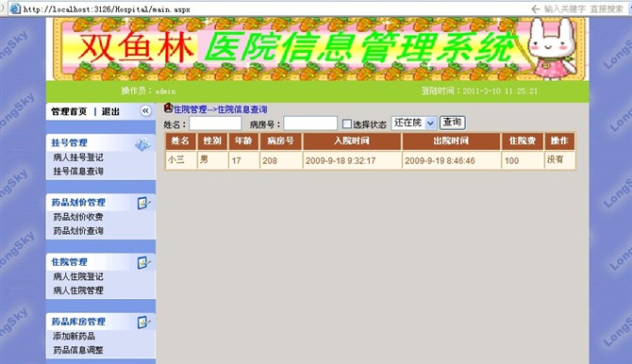
Task: Click the 药品划价管理 edit icon
Action: [143, 203]
